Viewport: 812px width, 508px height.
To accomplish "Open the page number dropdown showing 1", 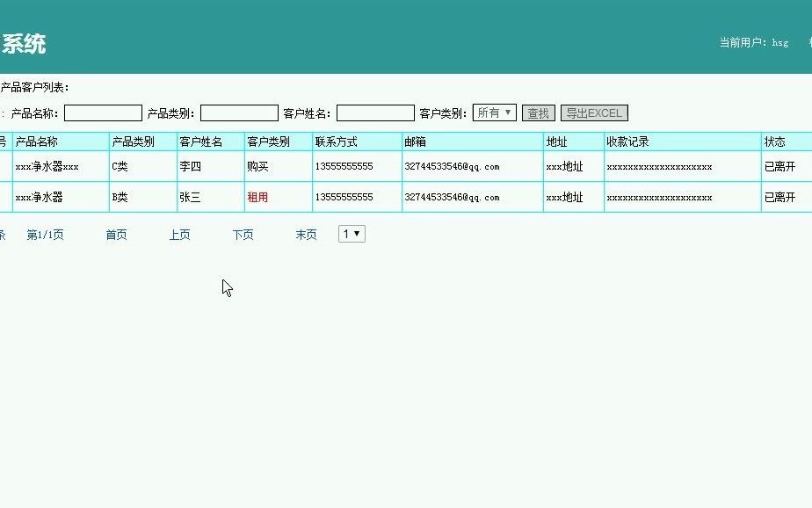I will (351, 233).
